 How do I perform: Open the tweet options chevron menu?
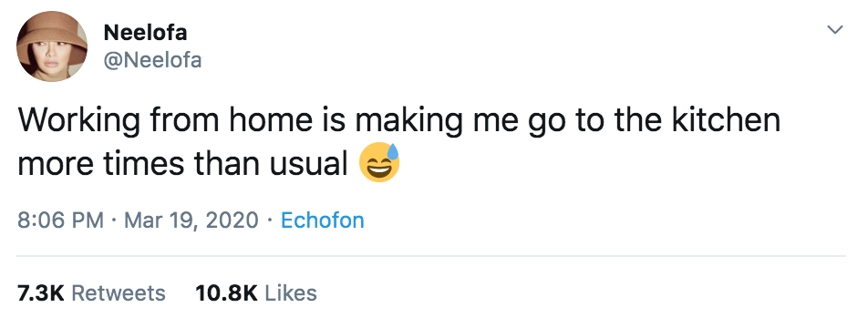[x=835, y=29]
